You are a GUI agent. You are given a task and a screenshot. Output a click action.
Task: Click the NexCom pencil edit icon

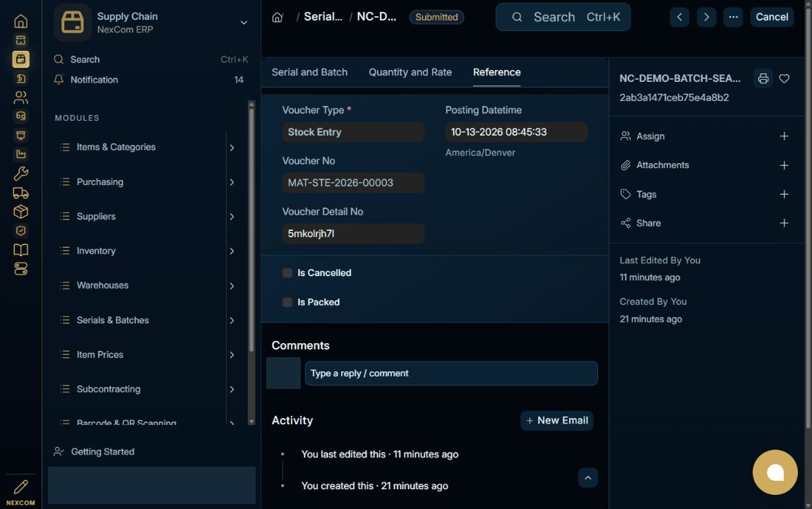pyautogui.click(x=20, y=486)
